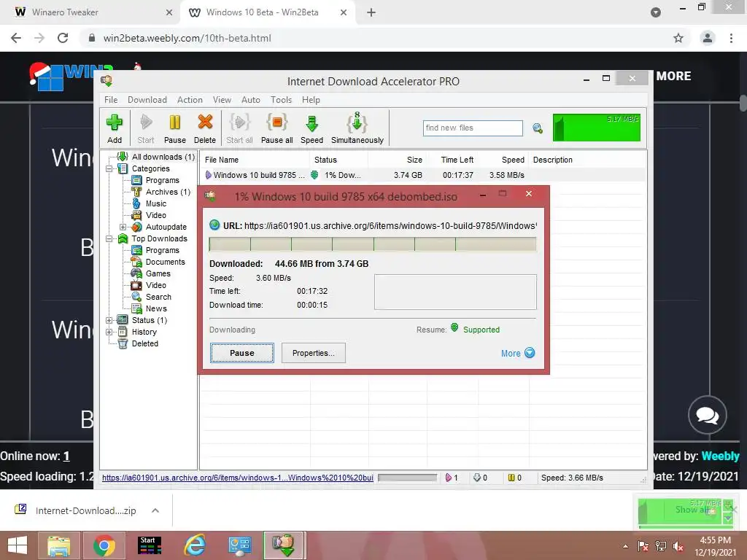
Task: Open the Windows Start button
Action: tap(18, 545)
